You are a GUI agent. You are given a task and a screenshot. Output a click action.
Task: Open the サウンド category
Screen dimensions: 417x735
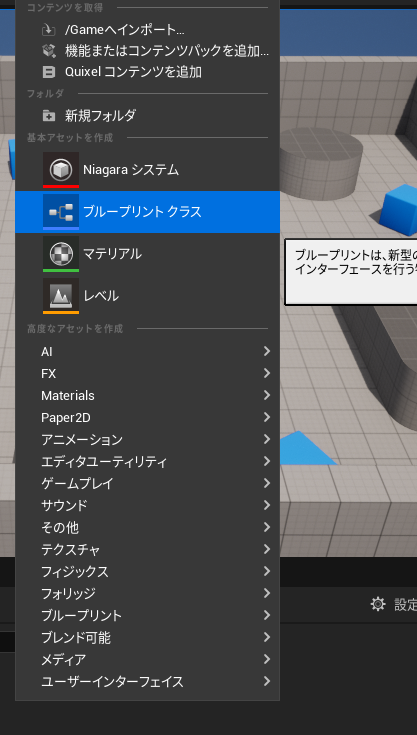point(147,506)
